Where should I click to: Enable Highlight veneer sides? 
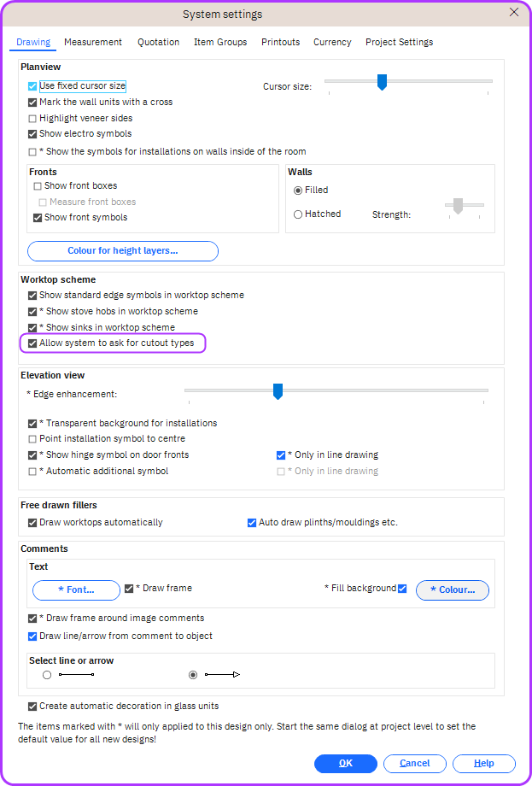[x=32, y=118]
